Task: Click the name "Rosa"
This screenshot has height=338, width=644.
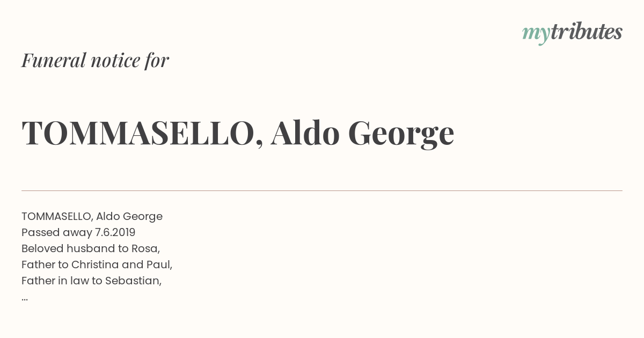Action: [145, 248]
